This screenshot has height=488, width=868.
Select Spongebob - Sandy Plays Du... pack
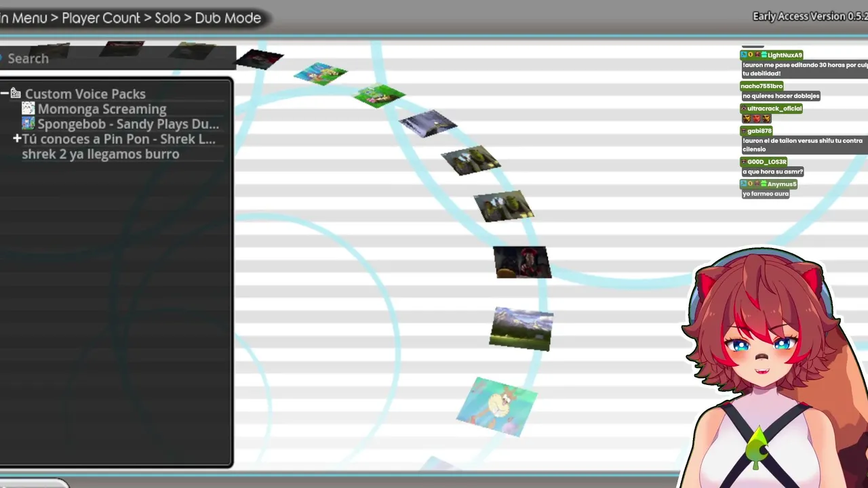[x=128, y=124]
